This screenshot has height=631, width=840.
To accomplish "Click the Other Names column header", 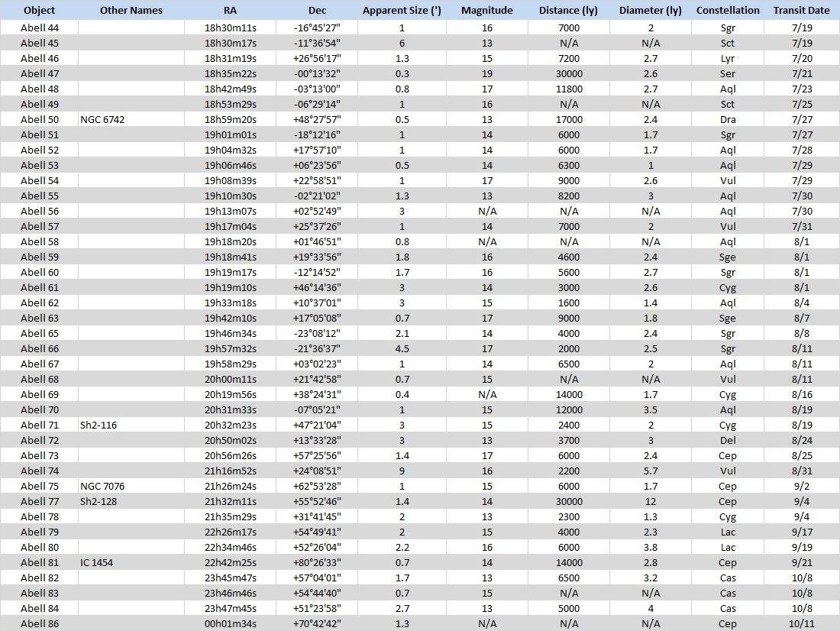I will [131, 11].
